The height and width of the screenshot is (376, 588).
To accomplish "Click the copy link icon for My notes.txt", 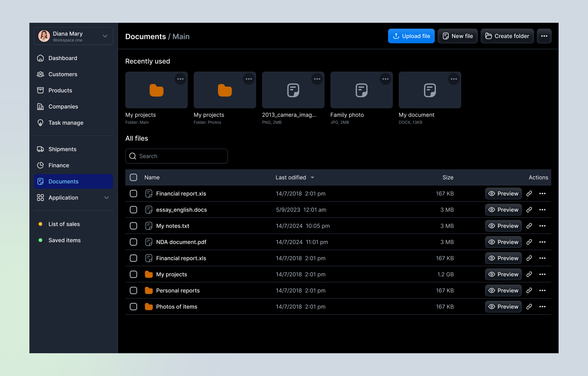I will point(529,226).
